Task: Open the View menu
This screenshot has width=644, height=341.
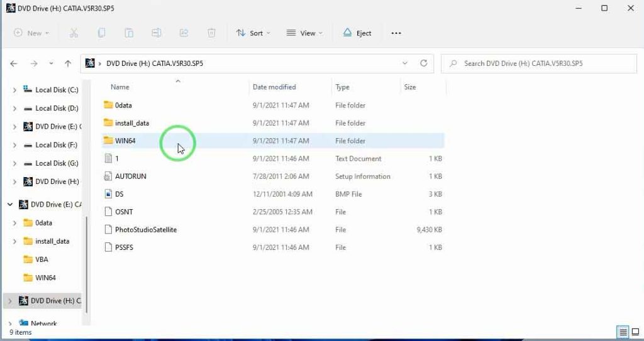Action: [304, 33]
